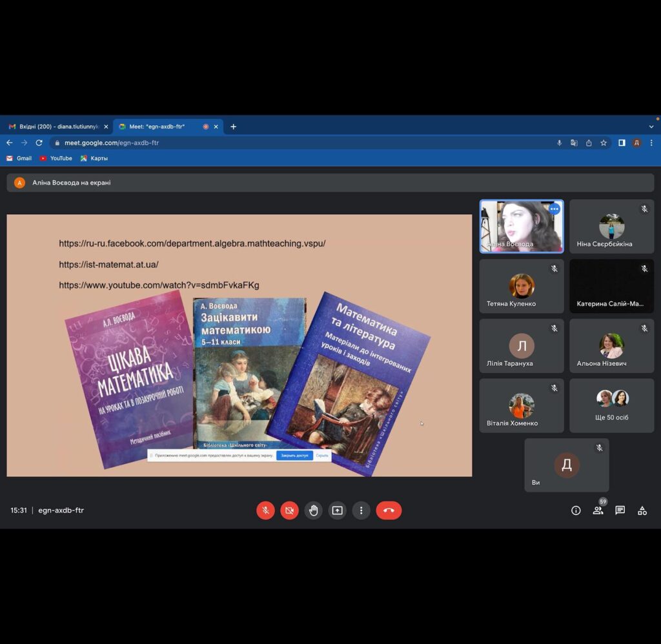Leave the call with red hang-up button
This screenshot has height=644, width=661.
(x=389, y=510)
